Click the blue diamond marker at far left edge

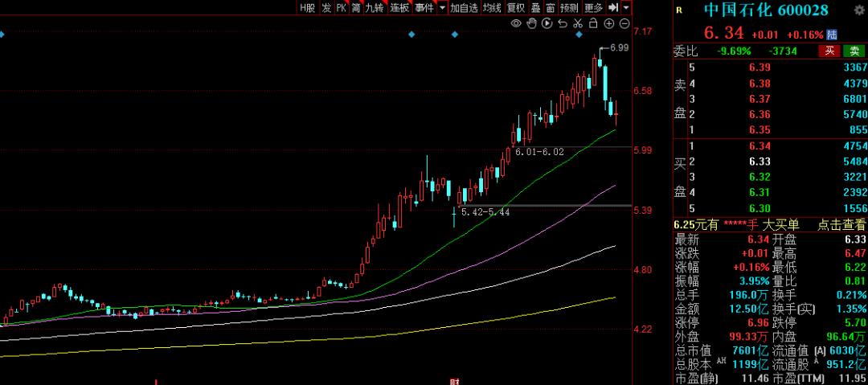pyautogui.click(x=2, y=35)
